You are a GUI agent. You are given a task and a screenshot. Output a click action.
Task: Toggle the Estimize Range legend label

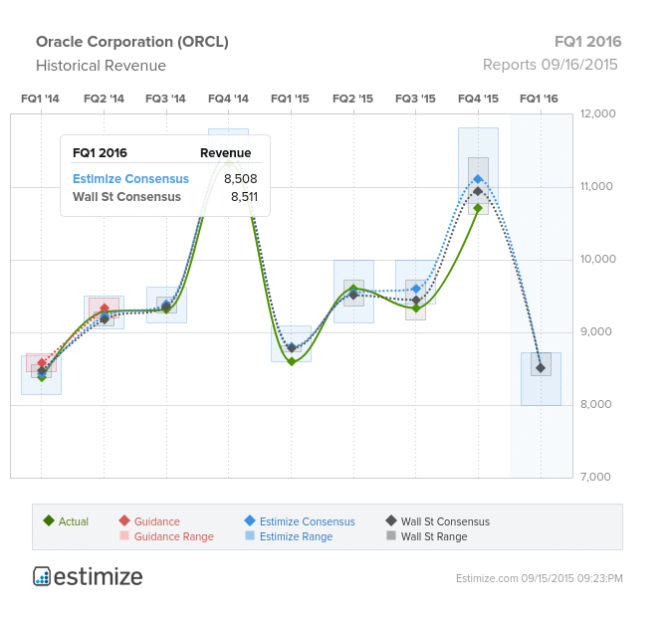[296, 536]
